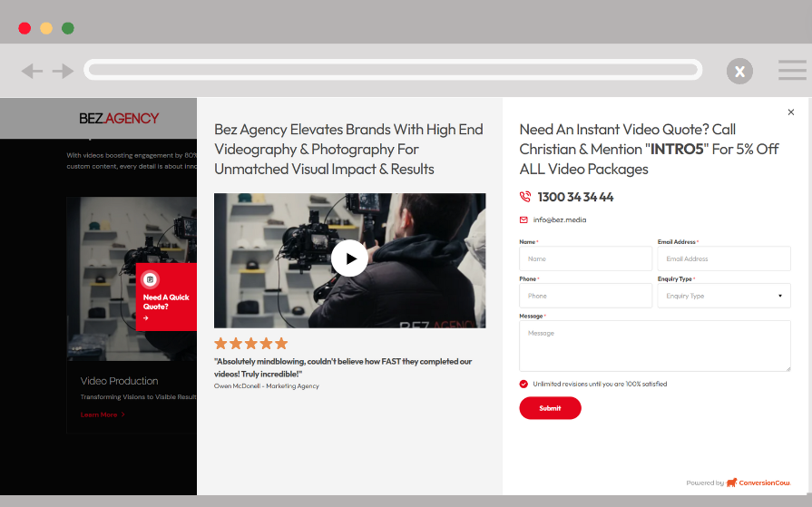812x507 pixels.
Task: Focus the Phone input field
Action: [586, 296]
